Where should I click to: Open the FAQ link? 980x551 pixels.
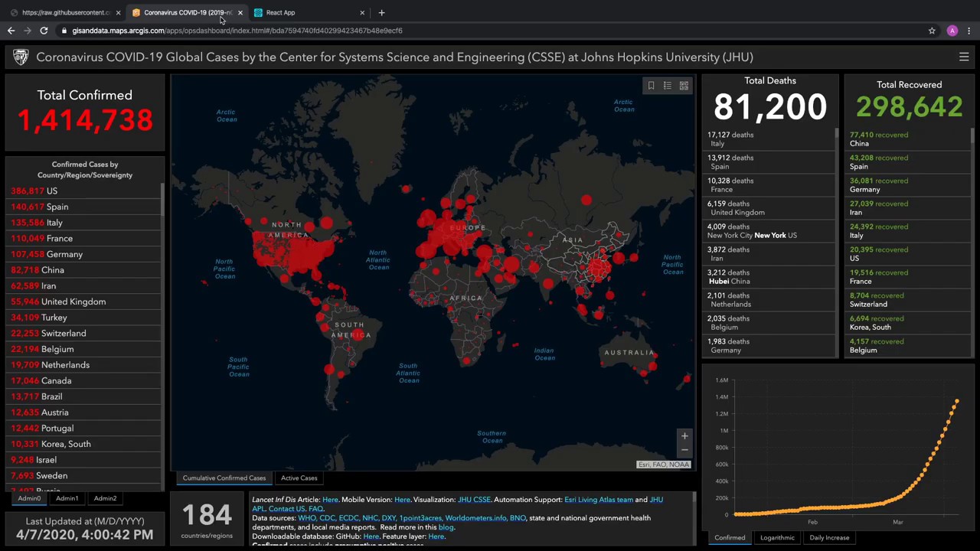coord(315,509)
